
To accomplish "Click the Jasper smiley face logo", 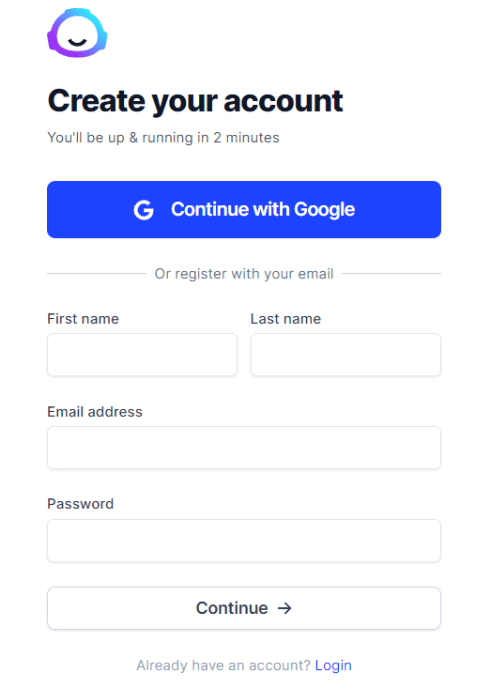I will pos(77,33).
